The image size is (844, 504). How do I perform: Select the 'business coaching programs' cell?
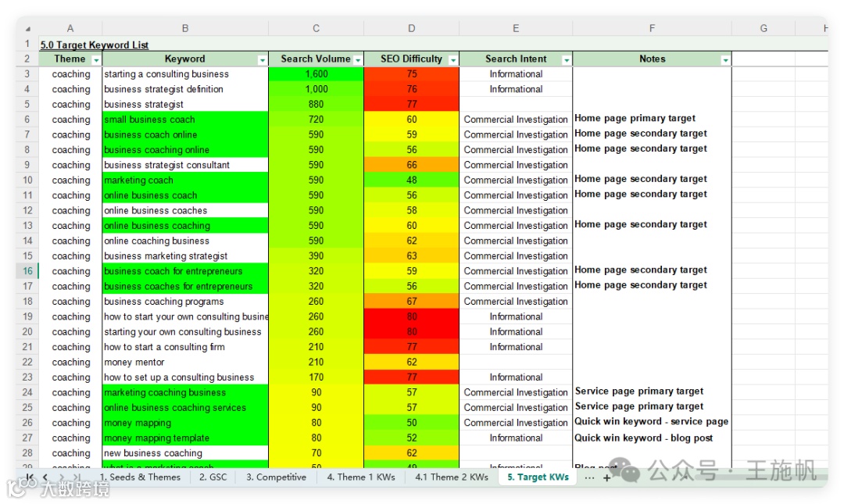click(185, 302)
